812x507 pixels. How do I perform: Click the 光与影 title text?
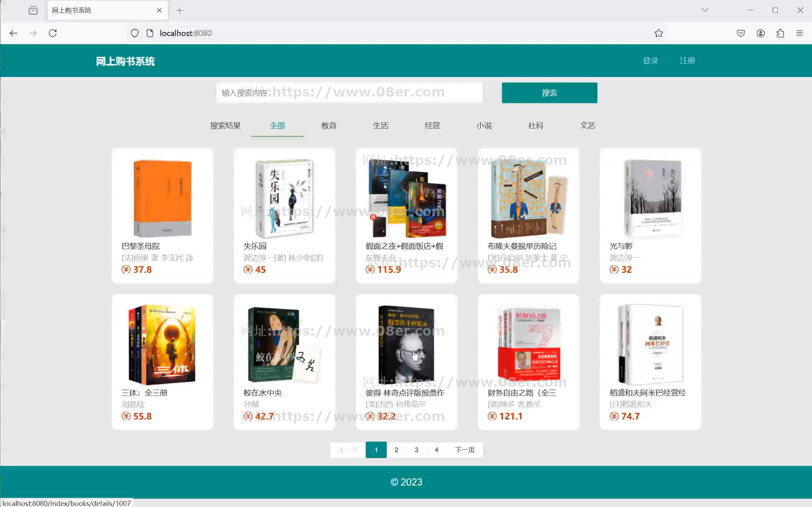click(x=621, y=246)
